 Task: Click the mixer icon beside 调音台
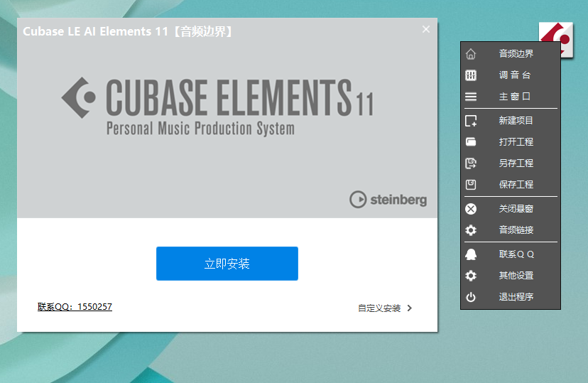point(471,75)
